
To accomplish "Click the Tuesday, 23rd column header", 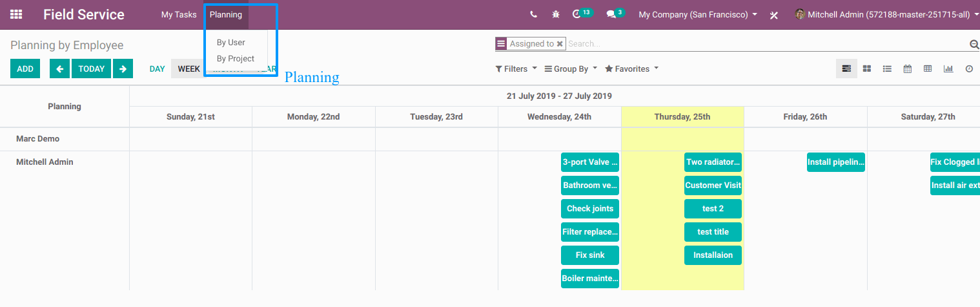I will pos(436,117).
